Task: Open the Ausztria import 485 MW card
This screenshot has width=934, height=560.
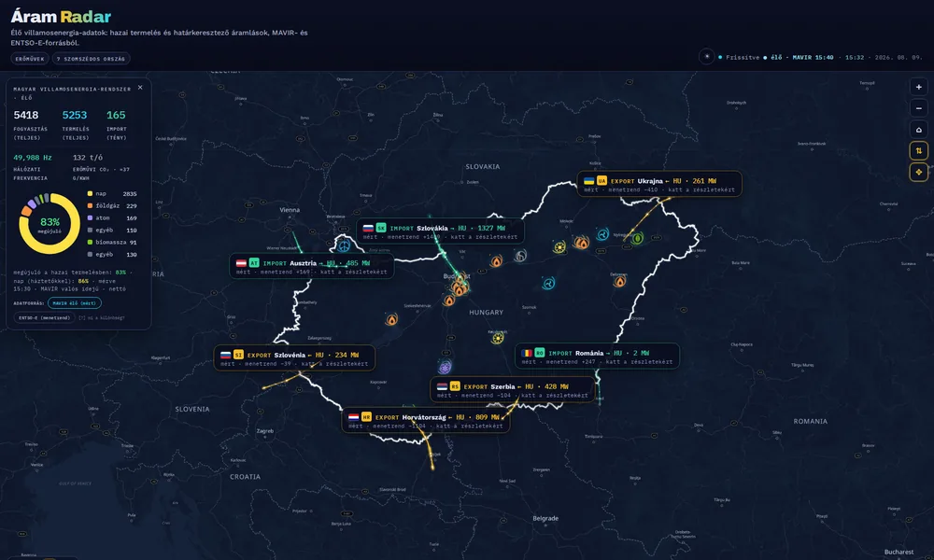Action: [x=312, y=267]
